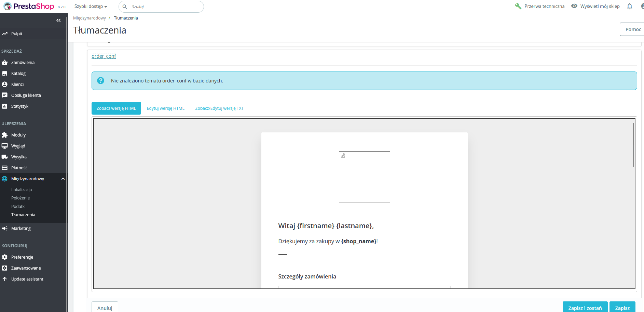
Task: Switch to Zobacz wersję HTML tab
Action: coord(116,108)
